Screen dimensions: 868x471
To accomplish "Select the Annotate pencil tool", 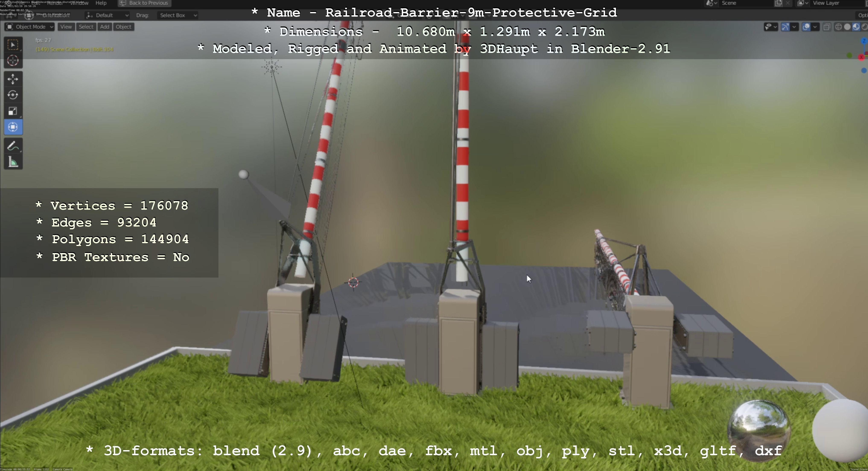I will [13, 146].
